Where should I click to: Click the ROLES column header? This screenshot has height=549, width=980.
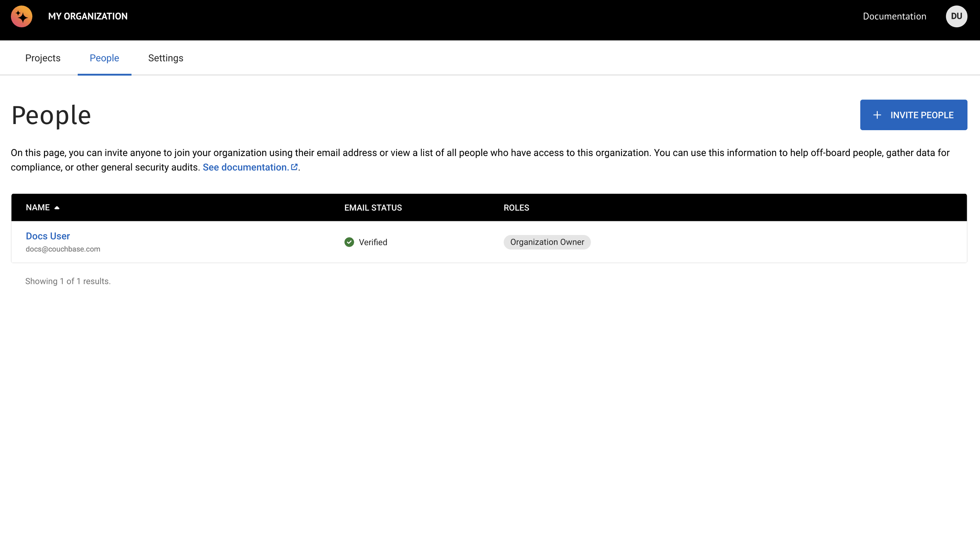(x=516, y=207)
